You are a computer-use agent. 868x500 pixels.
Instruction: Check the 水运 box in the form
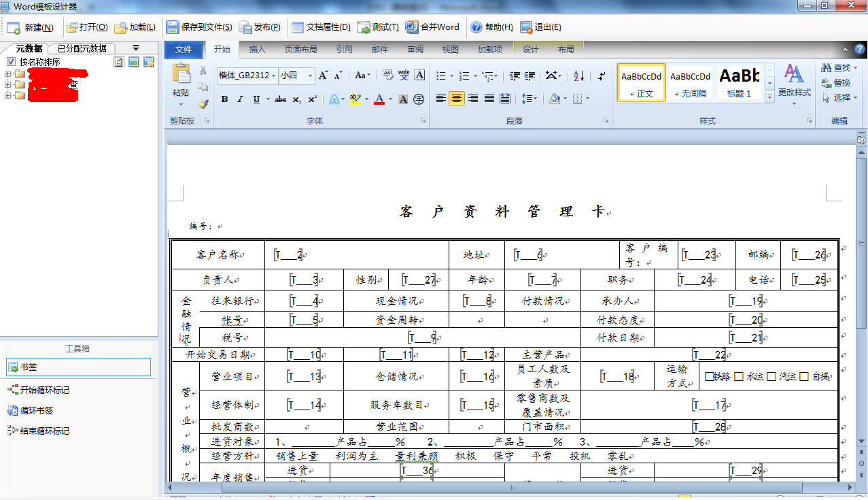point(739,376)
